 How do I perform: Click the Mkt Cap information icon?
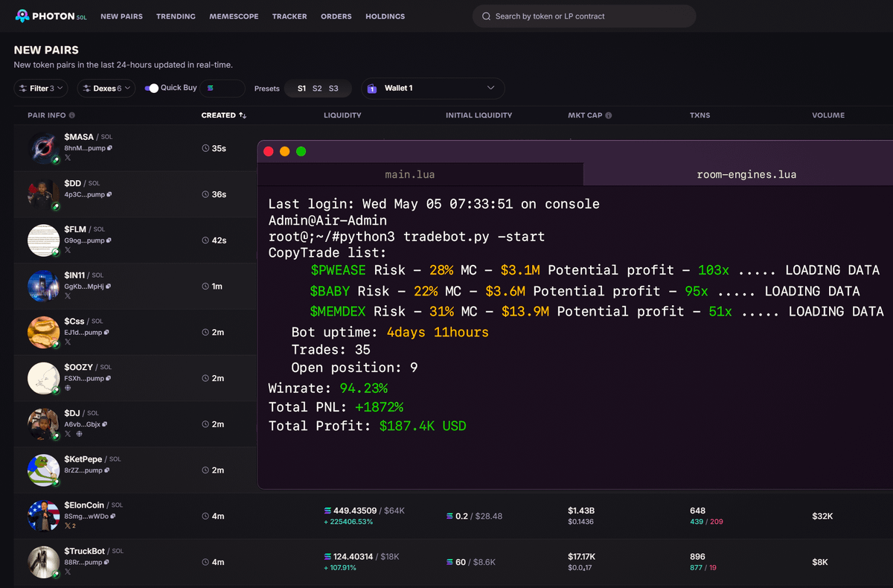609,115
